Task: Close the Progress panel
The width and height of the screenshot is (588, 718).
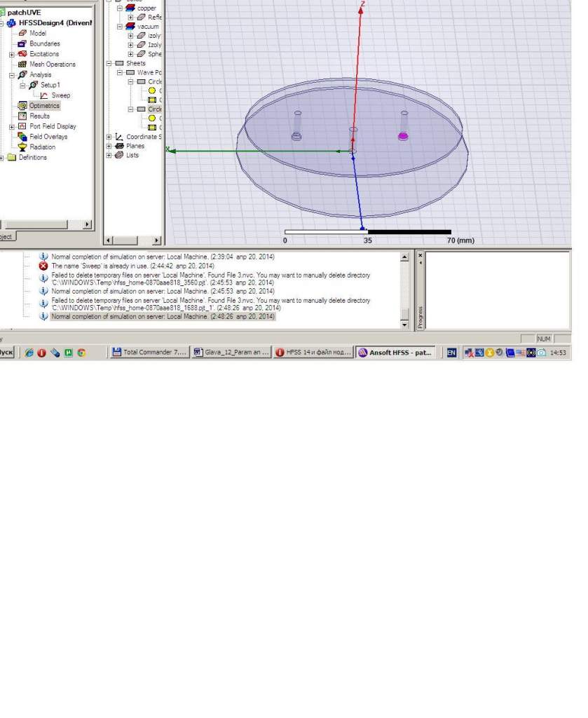Action: tap(421, 256)
